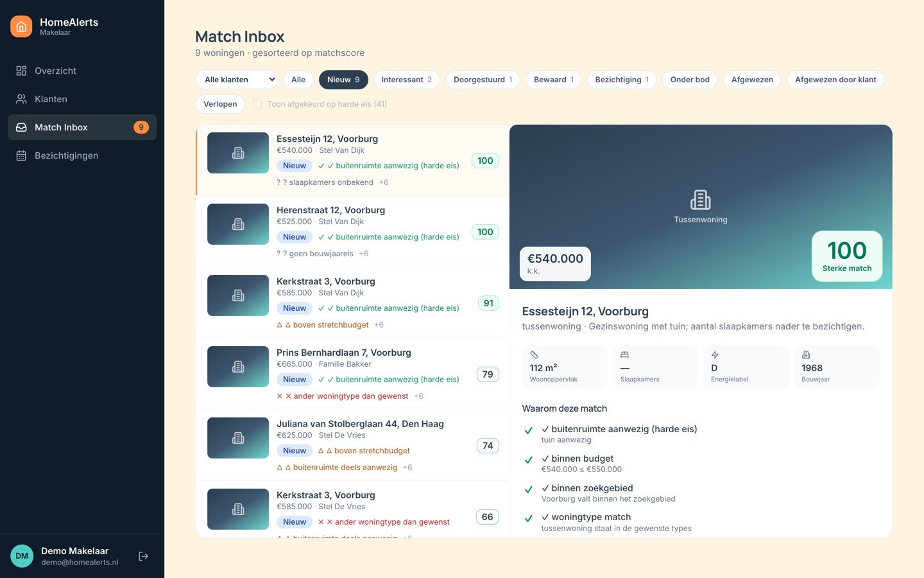Click the Tussenwoning building icon in detail header
This screenshot has width=924, height=578.
(701, 200)
